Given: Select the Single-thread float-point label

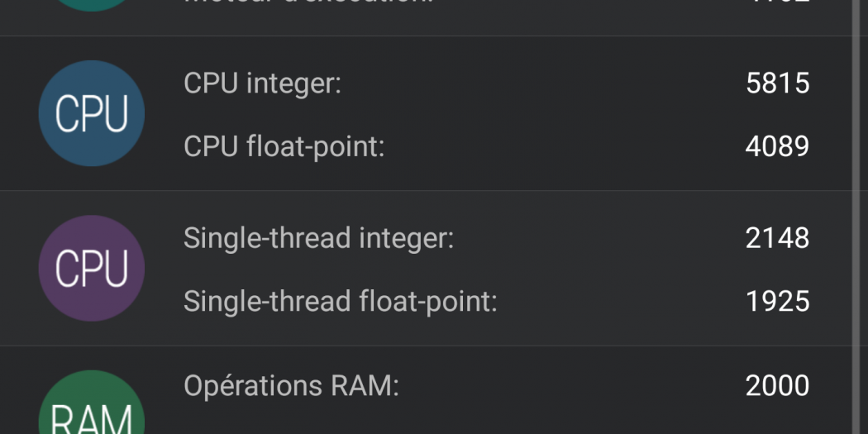Looking at the screenshot, I should tap(340, 301).
